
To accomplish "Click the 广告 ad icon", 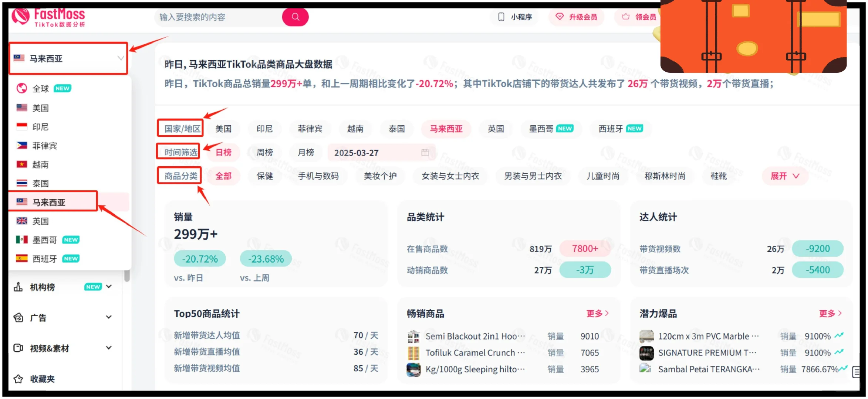I will click(x=18, y=317).
